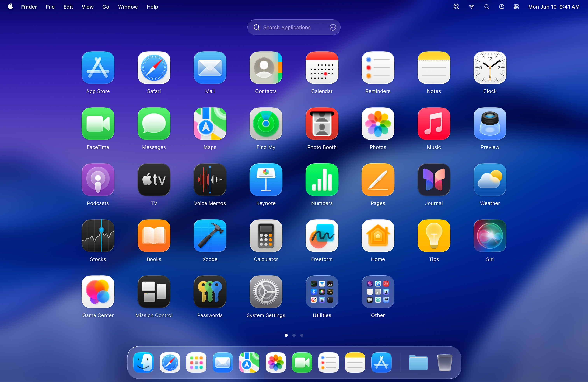Open the Clock app

pyautogui.click(x=490, y=68)
